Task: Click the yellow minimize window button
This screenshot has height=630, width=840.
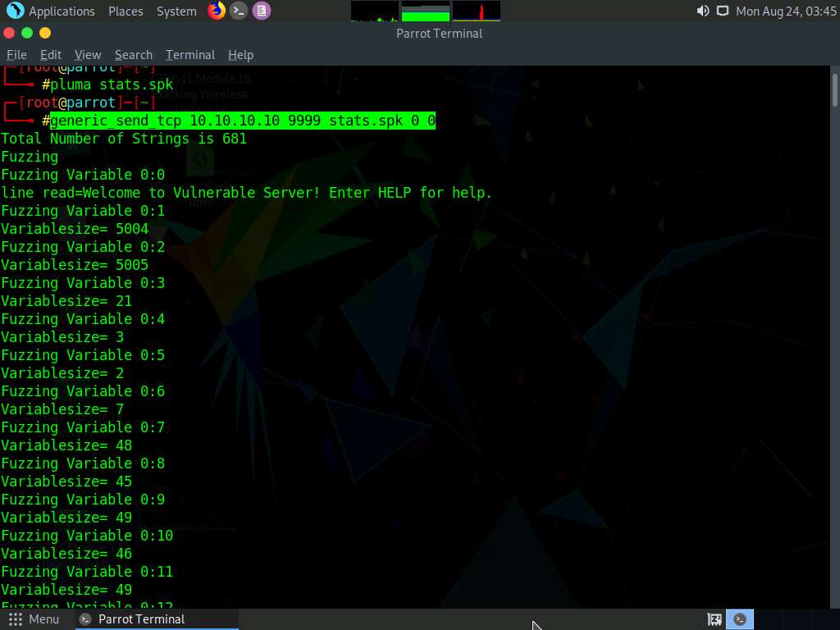Action: (x=46, y=33)
